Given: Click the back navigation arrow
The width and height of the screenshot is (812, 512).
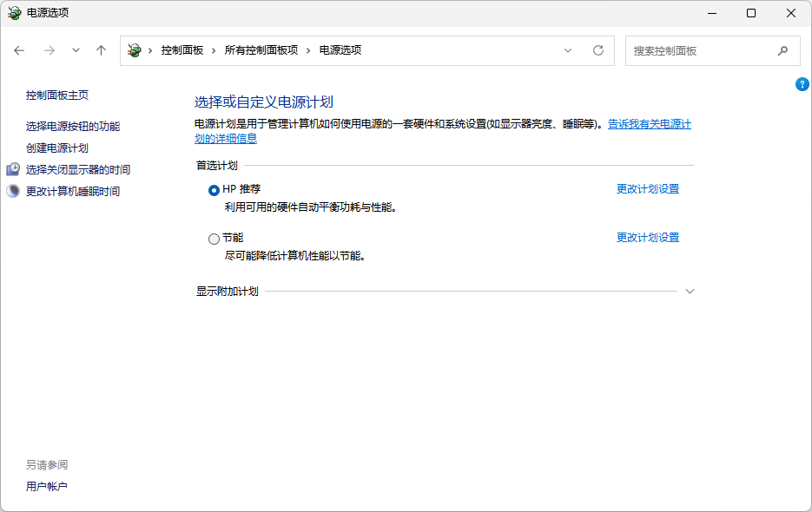Looking at the screenshot, I should (19, 50).
